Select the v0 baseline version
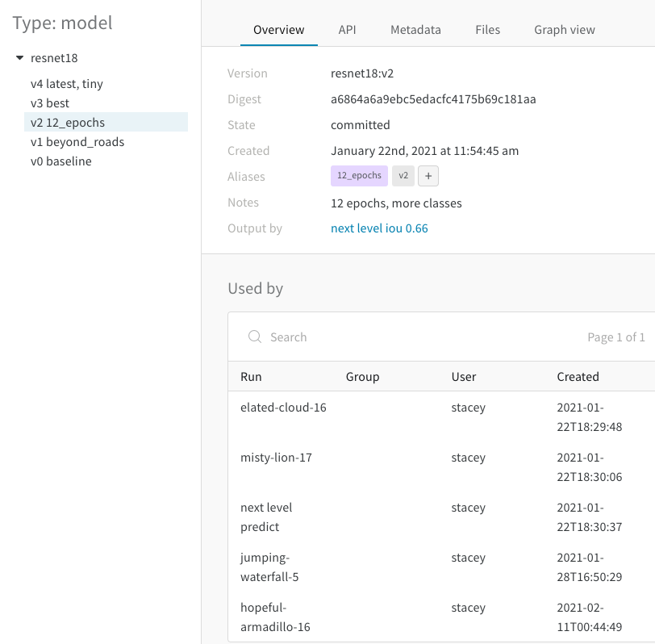This screenshot has height=644, width=655. [x=61, y=161]
